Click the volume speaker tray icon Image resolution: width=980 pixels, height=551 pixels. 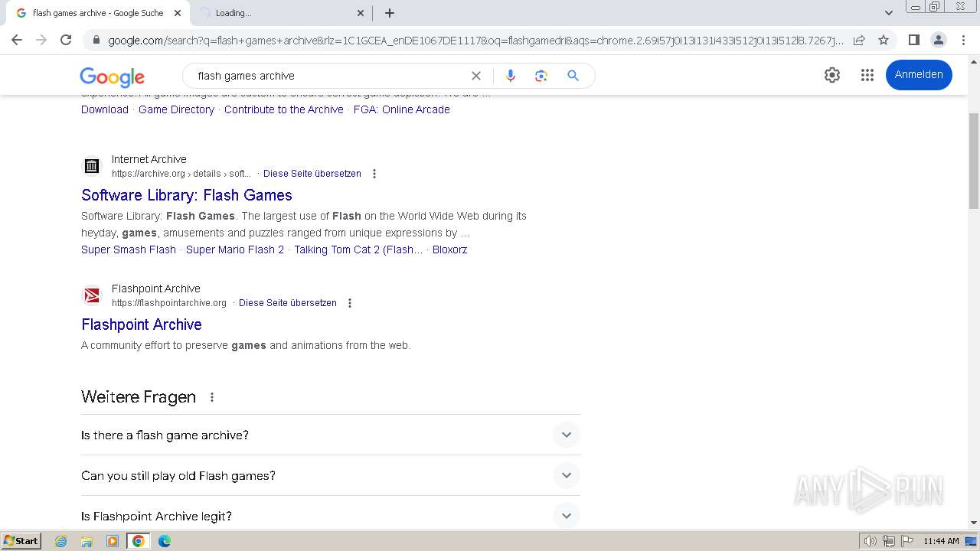[x=871, y=541]
